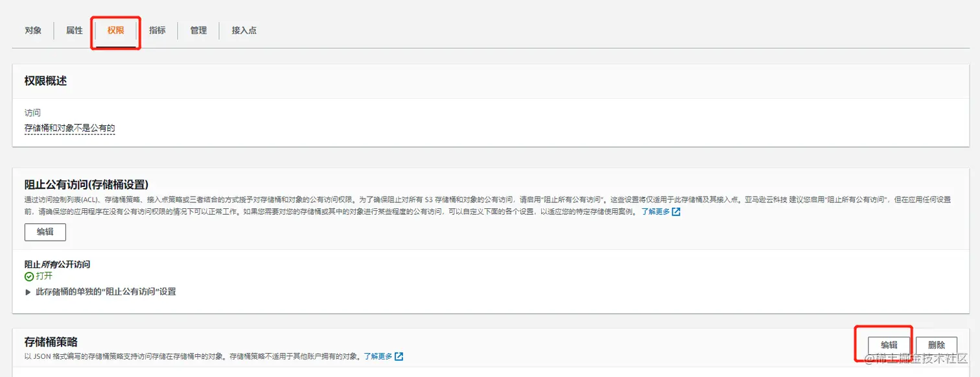
Task: Open the 管理 tab
Action: pyautogui.click(x=198, y=30)
